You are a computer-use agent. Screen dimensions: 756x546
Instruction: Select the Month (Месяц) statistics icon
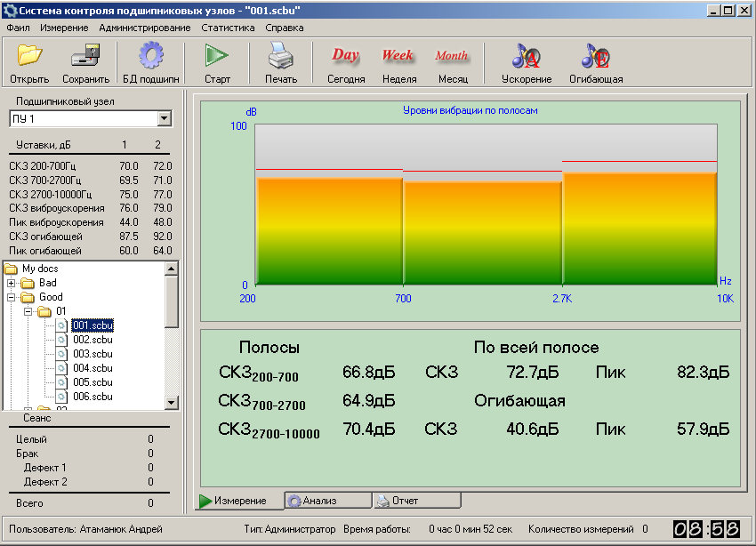[452, 56]
